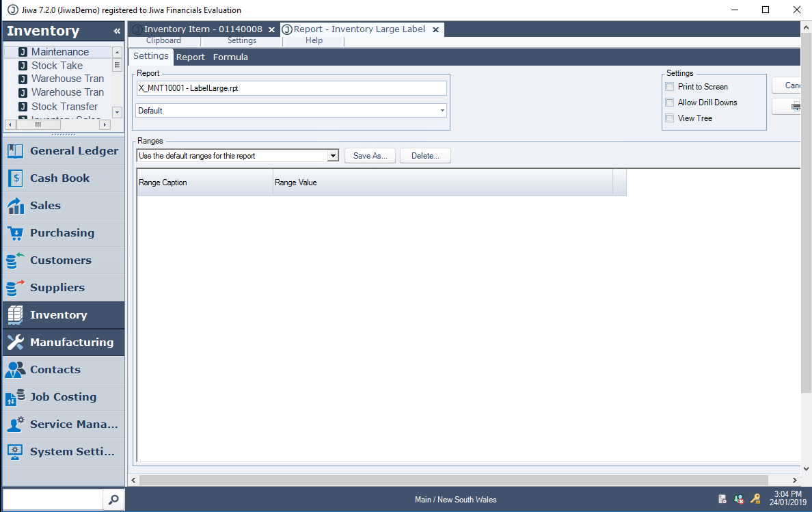Click the printer icon button

click(x=794, y=107)
